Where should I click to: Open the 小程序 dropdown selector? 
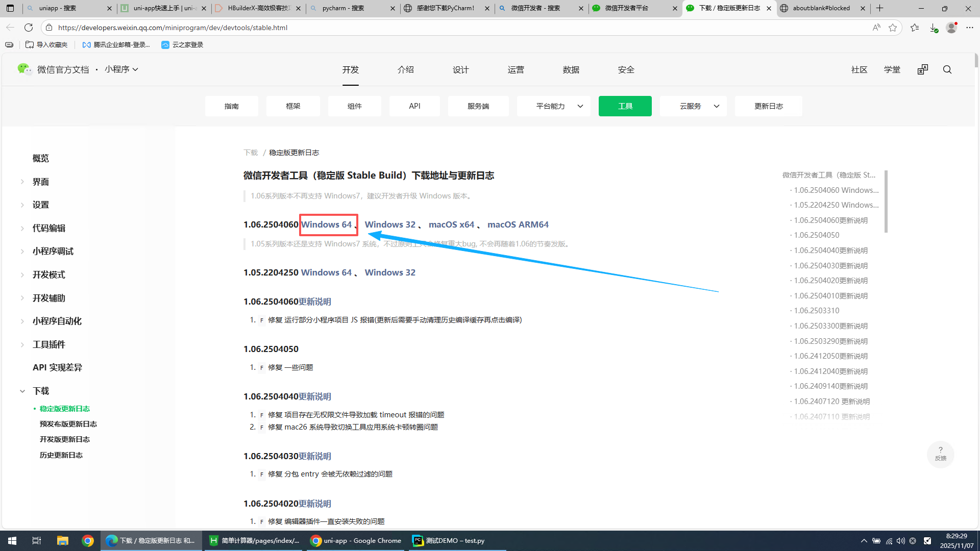pyautogui.click(x=121, y=69)
